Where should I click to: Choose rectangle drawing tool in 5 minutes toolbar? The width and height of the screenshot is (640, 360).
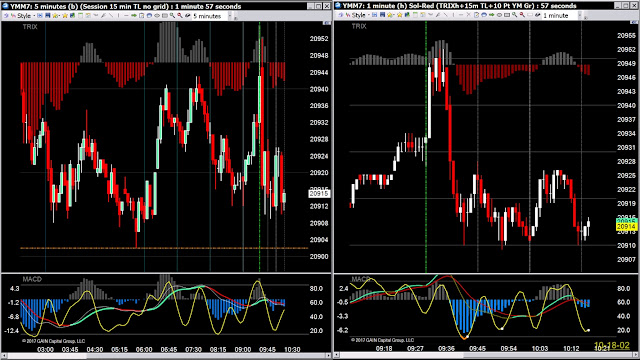coord(164,16)
